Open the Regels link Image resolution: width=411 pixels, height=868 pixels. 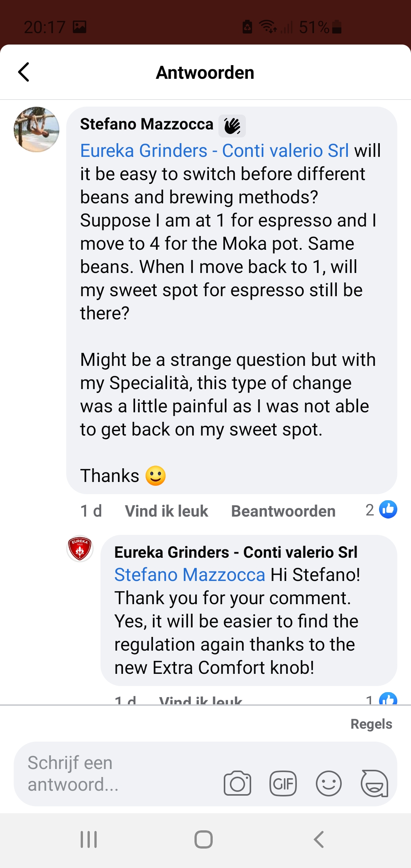(x=371, y=724)
